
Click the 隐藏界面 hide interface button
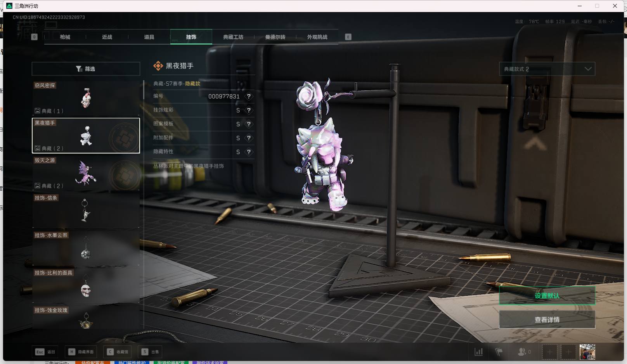point(81,352)
